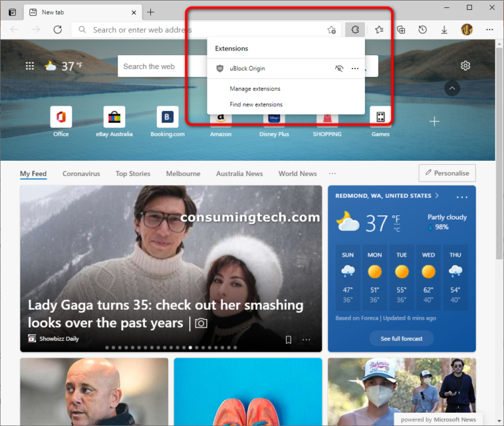Open the Booking.com quick link
This screenshot has height=426, width=504.
pos(167,121)
